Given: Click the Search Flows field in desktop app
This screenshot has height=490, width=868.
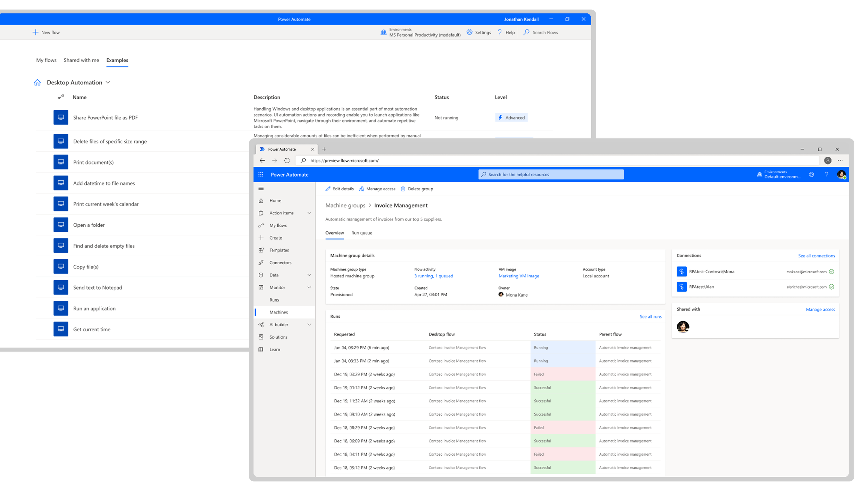Looking at the screenshot, I should [x=545, y=32].
